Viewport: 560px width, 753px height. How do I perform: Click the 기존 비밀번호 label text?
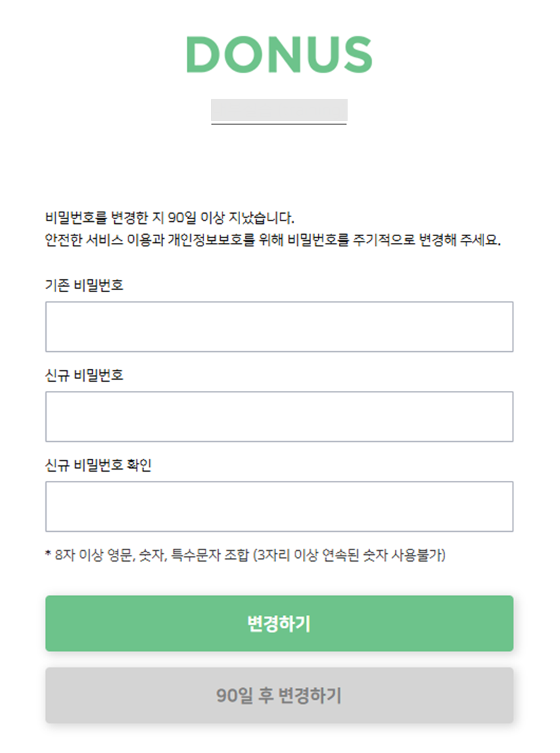(85, 286)
